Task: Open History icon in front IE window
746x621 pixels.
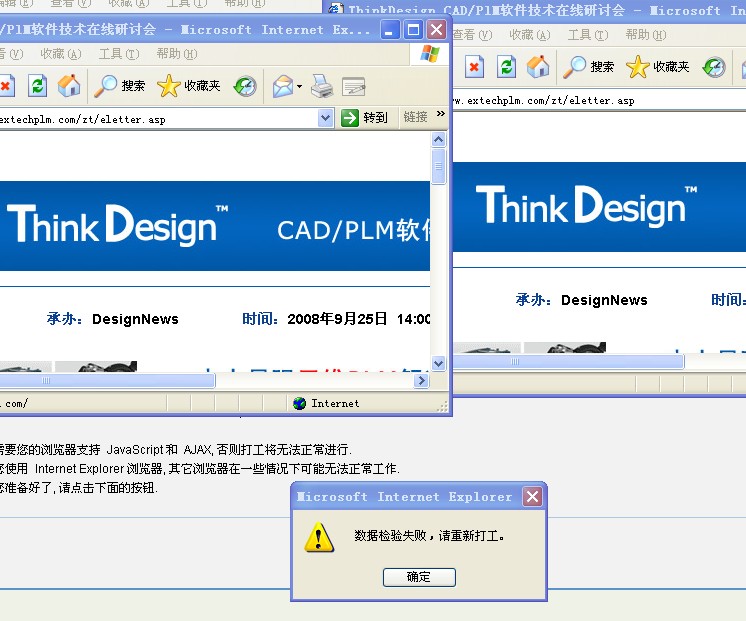Action: click(x=245, y=86)
